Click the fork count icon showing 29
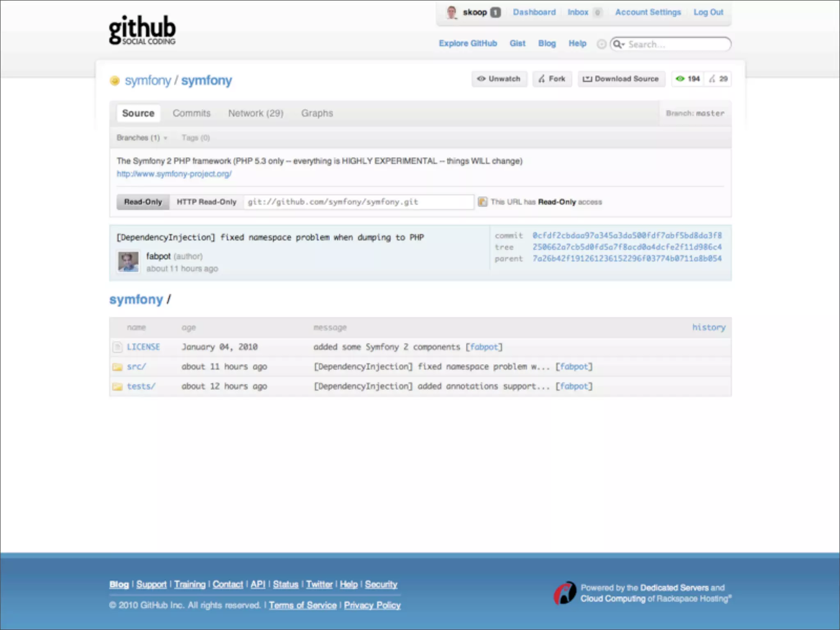Viewport: 840px width, 630px height. click(712, 79)
